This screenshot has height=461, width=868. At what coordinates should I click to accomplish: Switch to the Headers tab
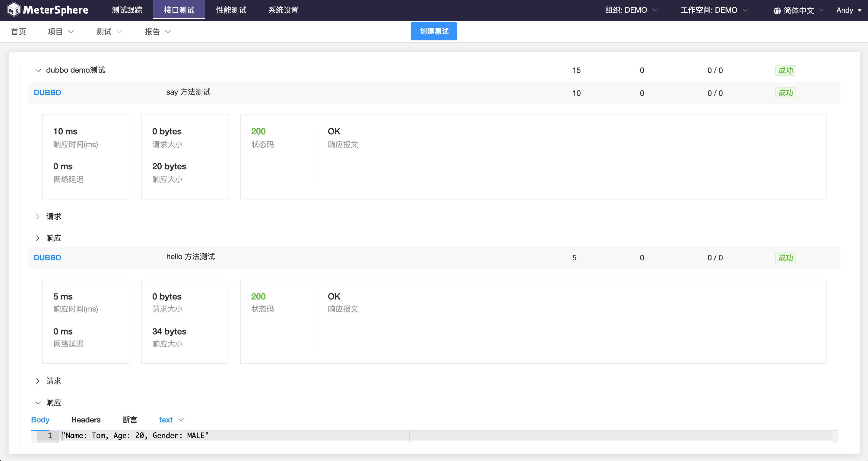coord(86,420)
